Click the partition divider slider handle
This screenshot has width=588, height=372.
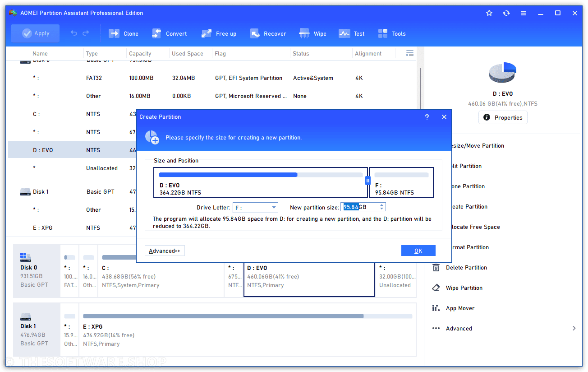click(x=367, y=181)
